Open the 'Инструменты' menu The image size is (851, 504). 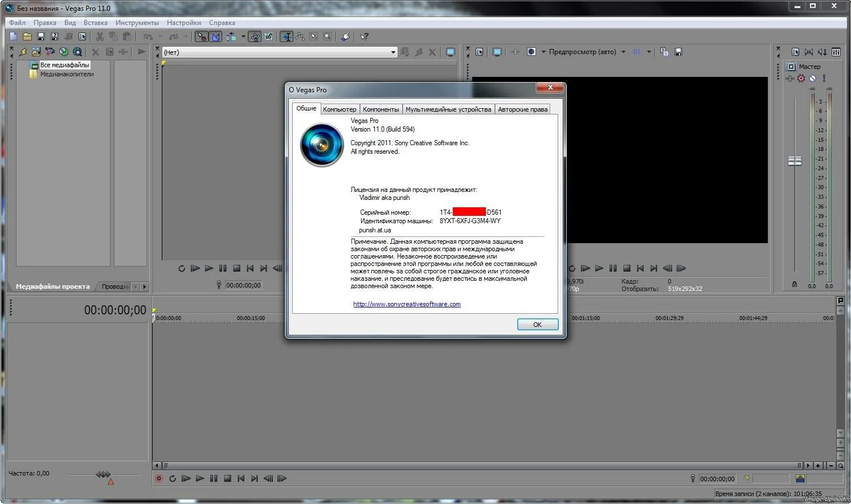[137, 23]
